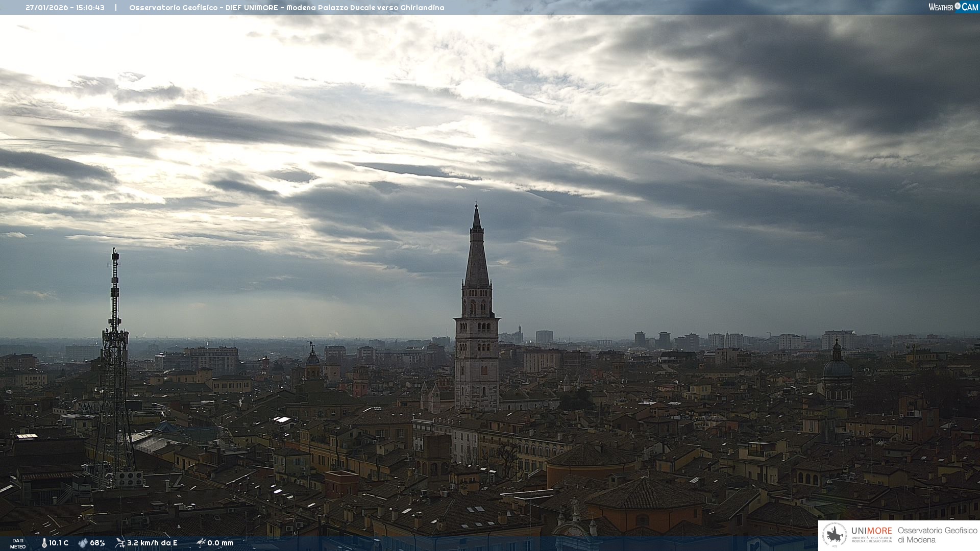980x551 pixels.
Task: Click the 3.2 km/h da E wind reading
Action: 152,543
